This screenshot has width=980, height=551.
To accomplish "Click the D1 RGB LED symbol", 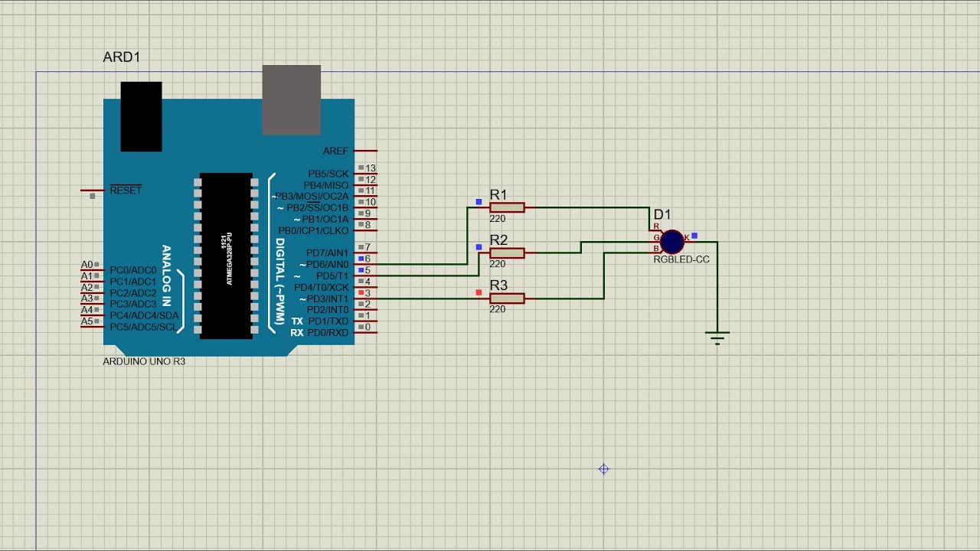I will coord(671,242).
